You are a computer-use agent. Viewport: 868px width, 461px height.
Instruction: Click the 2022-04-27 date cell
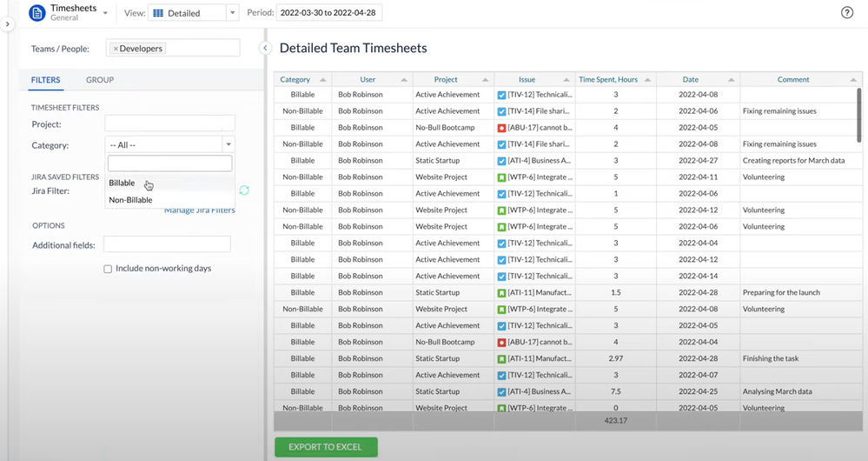point(698,161)
